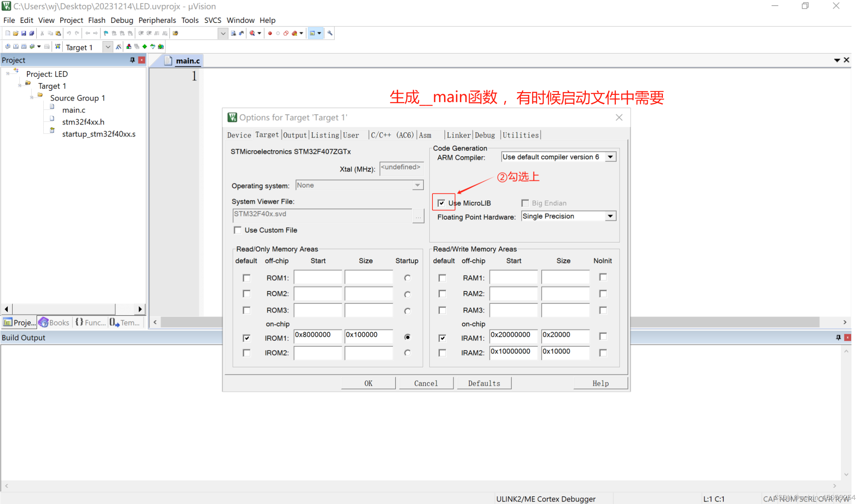Image resolution: width=861 pixels, height=504 pixels.
Task: Open Find in Files icon
Action: tap(176, 33)
